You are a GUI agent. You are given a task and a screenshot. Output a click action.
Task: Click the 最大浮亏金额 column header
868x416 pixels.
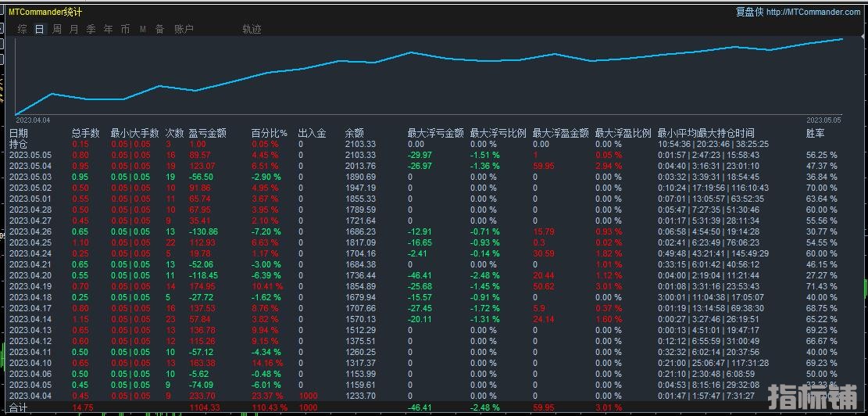pyautogui.click(x=436, y=133)
